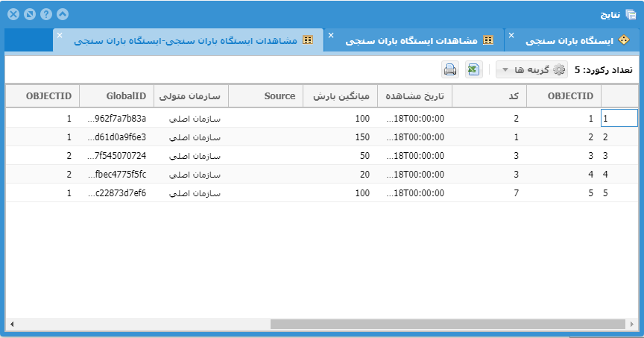
Task: Select row number 1 cell
Action: click(x=619, y=119)
